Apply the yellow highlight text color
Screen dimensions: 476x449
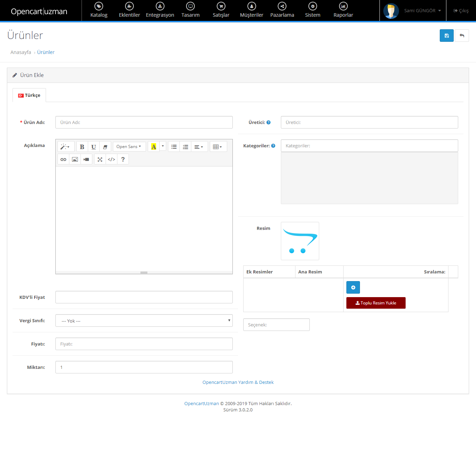[154, 147]
